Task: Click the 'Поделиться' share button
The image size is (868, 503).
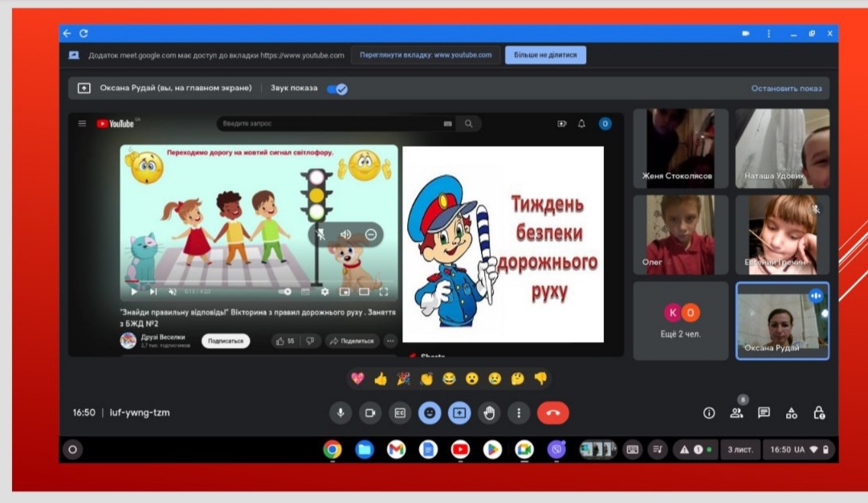Action: click(x=352, y=341)
